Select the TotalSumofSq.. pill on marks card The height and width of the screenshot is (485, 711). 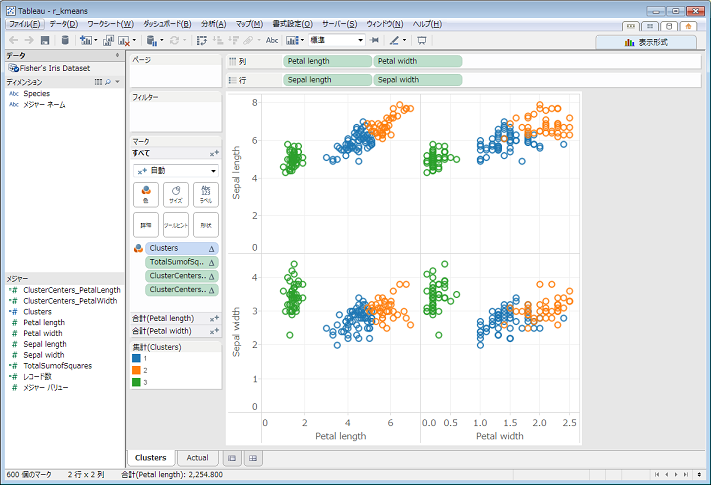pyautogui.click(x=182, y=262)
